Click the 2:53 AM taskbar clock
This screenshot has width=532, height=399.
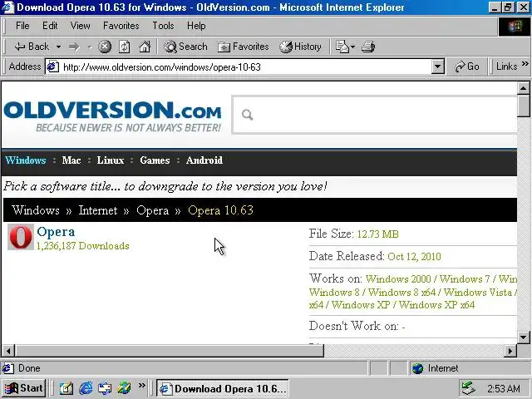point(503,388)
